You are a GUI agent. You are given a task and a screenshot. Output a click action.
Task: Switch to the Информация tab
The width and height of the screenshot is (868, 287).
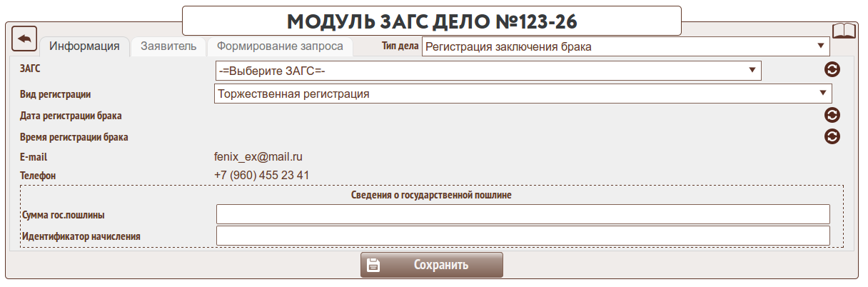point(84,47)
